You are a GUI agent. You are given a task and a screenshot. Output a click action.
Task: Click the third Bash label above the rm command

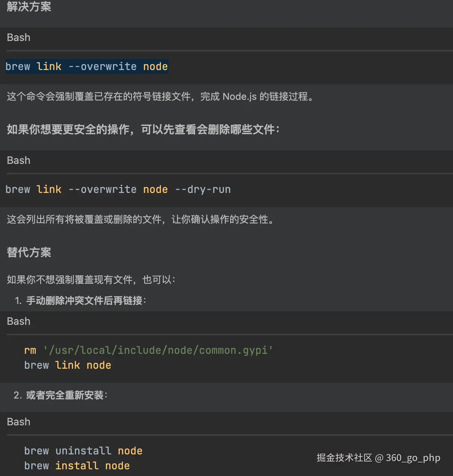point(19,321)
